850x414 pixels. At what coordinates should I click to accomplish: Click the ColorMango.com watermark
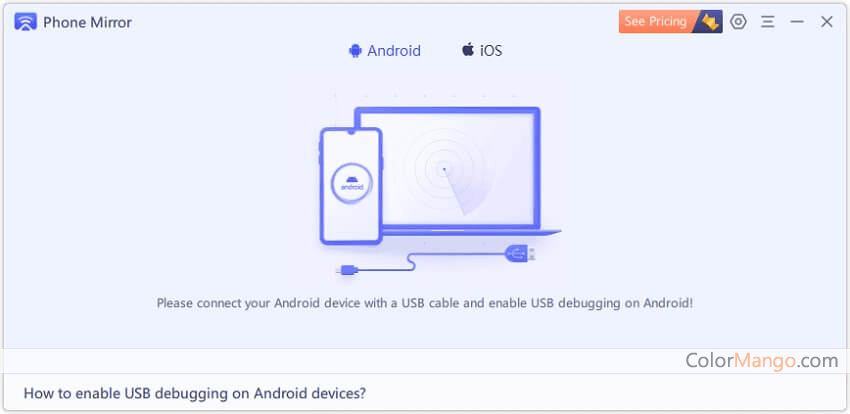pyautogui.click(x=762, y=360)
